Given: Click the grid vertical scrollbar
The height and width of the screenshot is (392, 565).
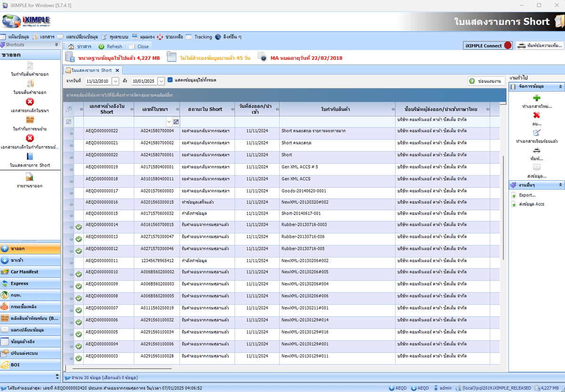Looking at the screenshot, I should (504, 207).
